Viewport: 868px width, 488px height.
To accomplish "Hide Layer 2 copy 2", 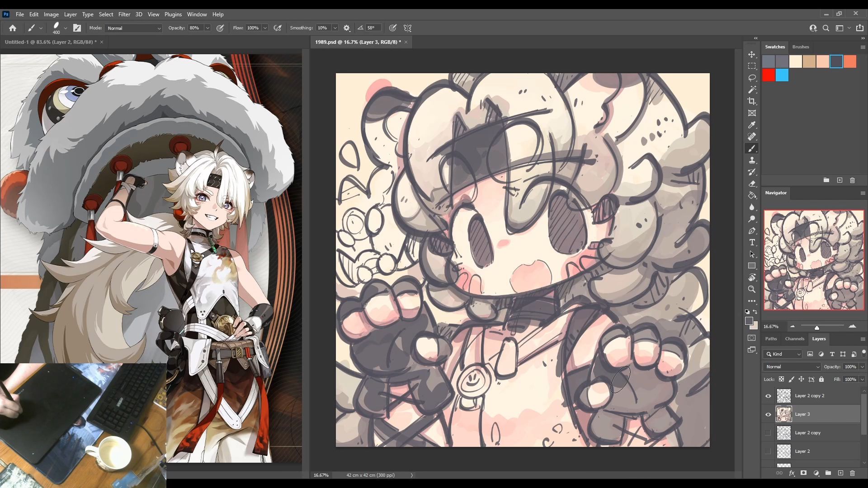I will [x=768, y=396].
